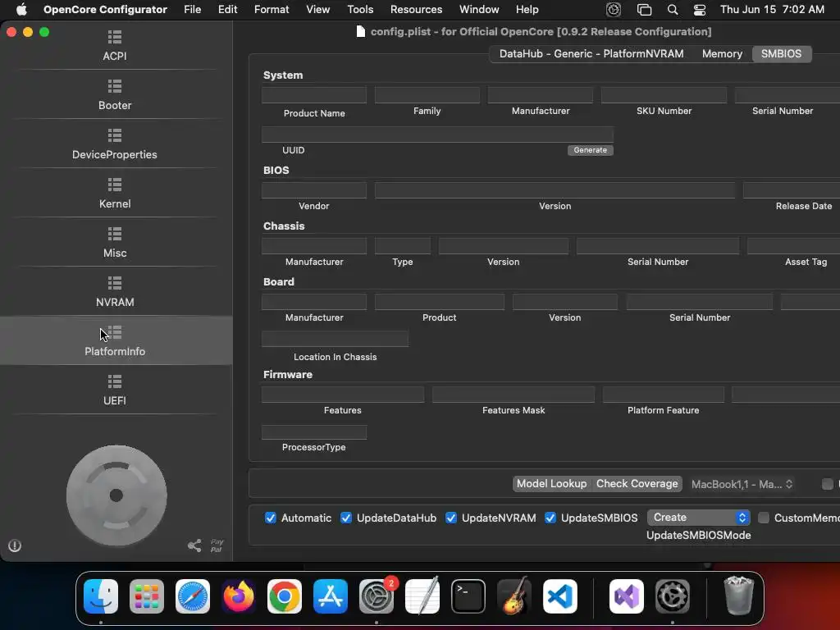Click the System SKU Number field
Viewport: 840px width, 630px height.
664,95
